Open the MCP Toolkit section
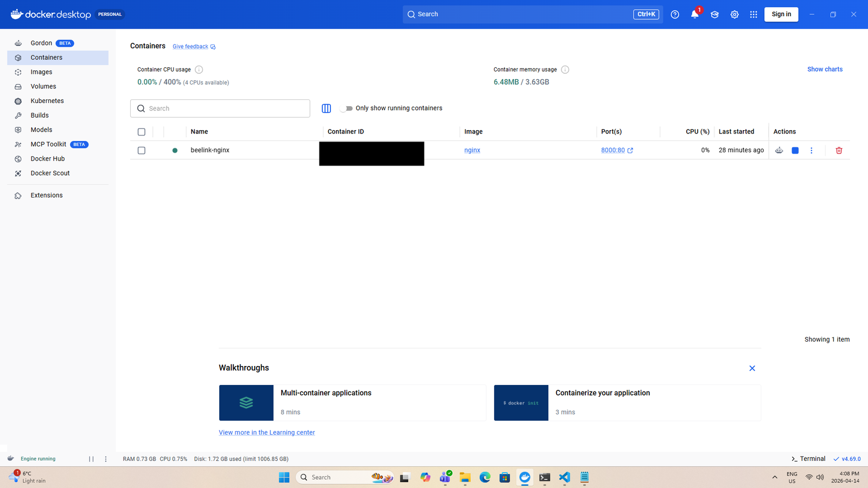The height and width of the screenshot is (488, 868). click(48, 144)
